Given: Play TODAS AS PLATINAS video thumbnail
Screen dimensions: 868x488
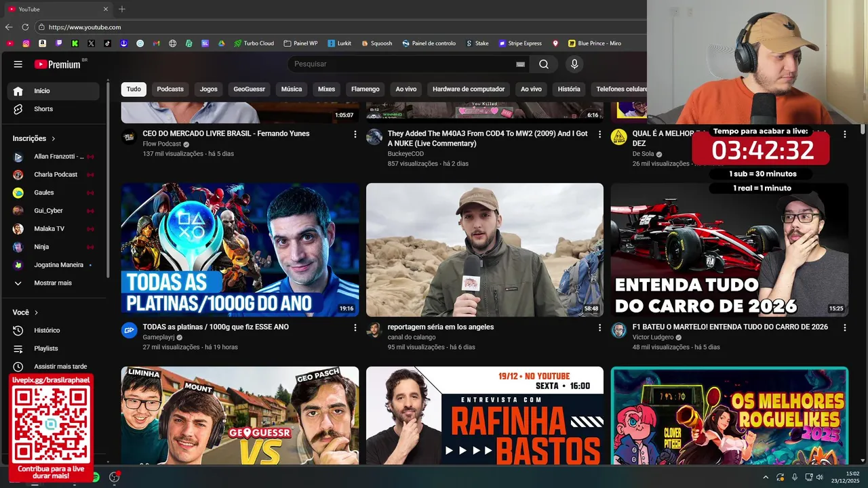Looking at the screenshot, I should click(240, 249).
